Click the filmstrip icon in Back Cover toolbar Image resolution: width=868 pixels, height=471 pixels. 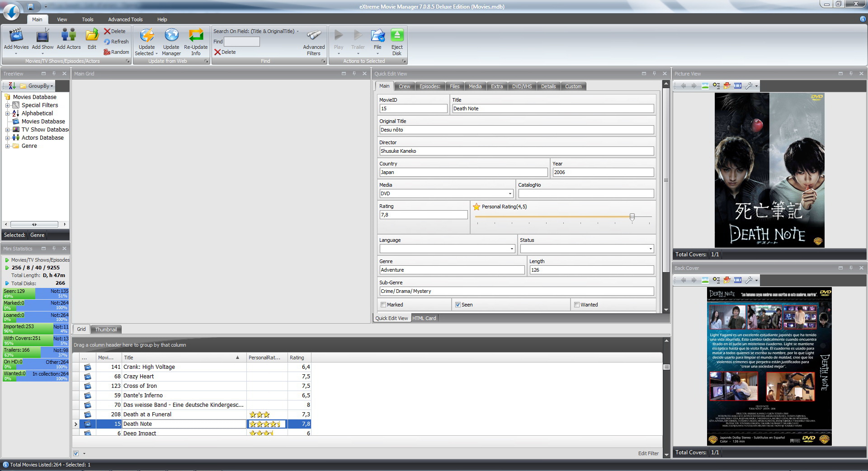(738, 280)
